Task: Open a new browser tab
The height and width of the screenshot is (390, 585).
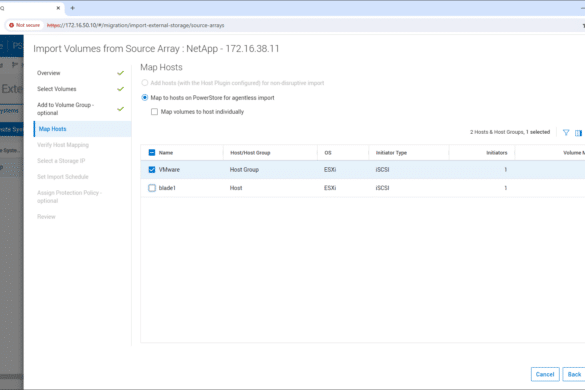Action: point(72,8)
